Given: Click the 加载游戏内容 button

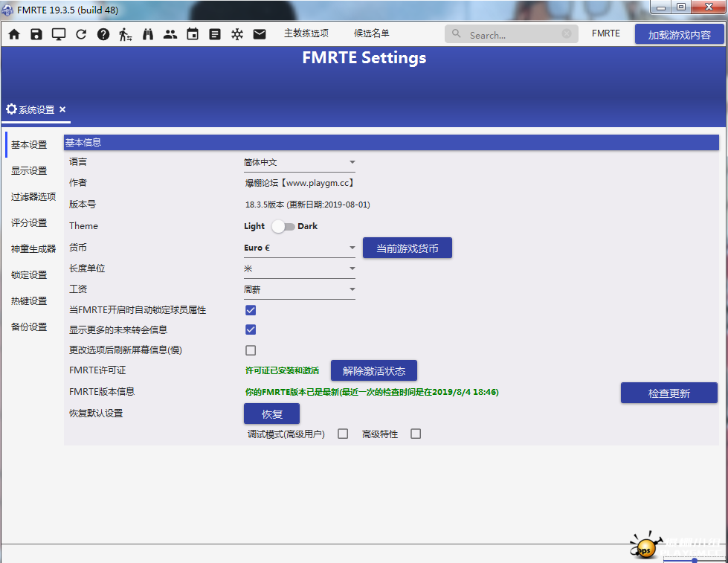Looking at the screenshot, I should tap(679, 34).
